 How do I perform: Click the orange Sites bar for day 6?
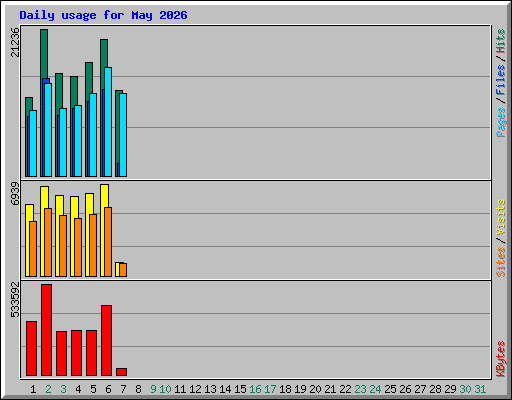[x=108, y=242]
